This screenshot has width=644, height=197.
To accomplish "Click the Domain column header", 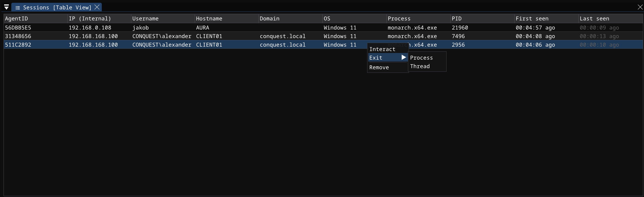I will 269,18.
